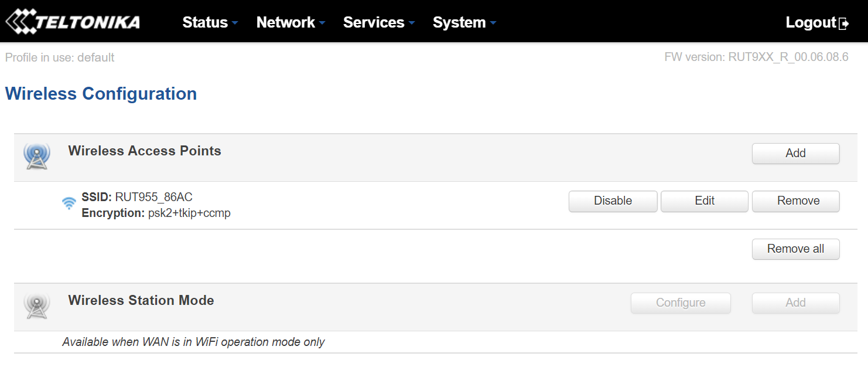Click the Wireless Configuration heading
The image size is (868, 370).
click(101, 94)
